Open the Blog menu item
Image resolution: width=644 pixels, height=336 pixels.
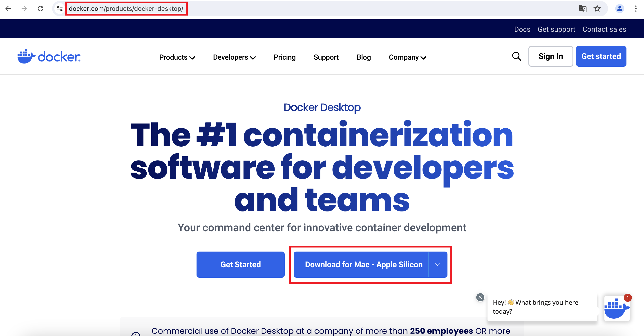click(364, 57)
